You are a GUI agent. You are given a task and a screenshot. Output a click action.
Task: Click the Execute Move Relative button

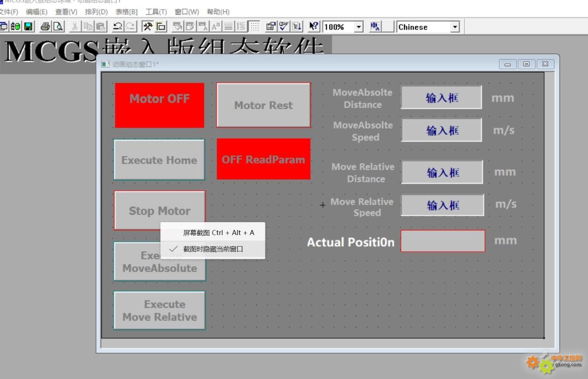(x=159, y=310)
